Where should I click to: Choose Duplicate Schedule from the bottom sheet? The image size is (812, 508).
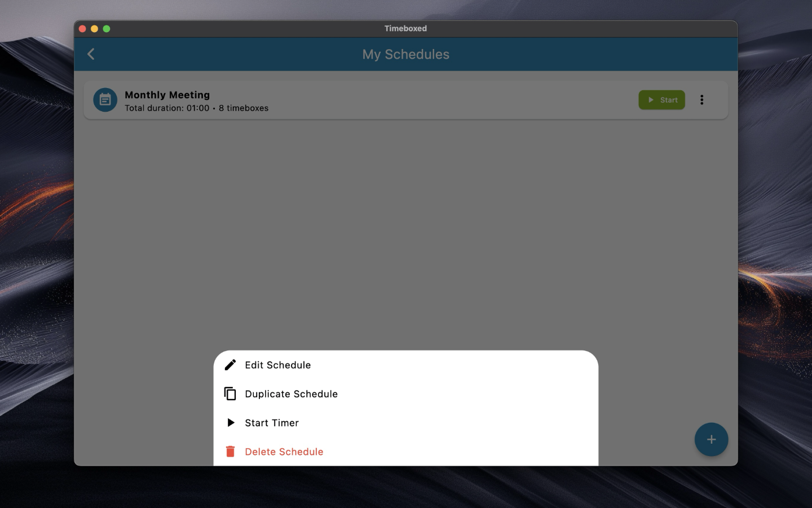pos(291,394)
